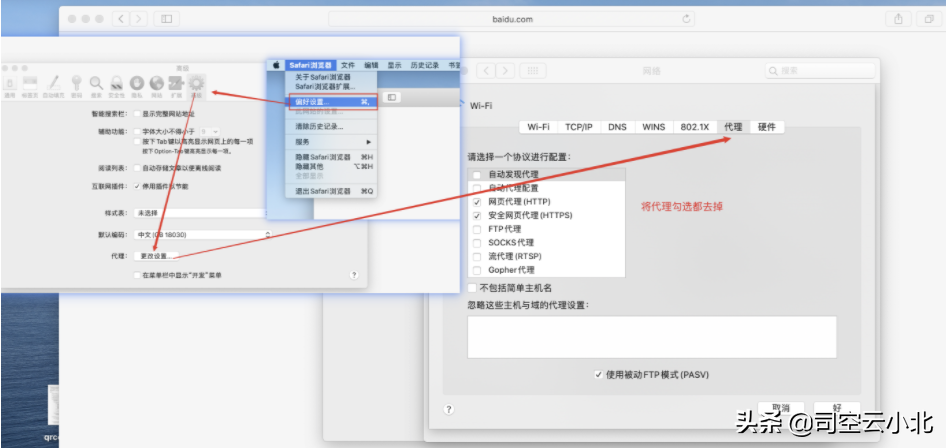Click the Apple menu logo

[x=276, y=65]
